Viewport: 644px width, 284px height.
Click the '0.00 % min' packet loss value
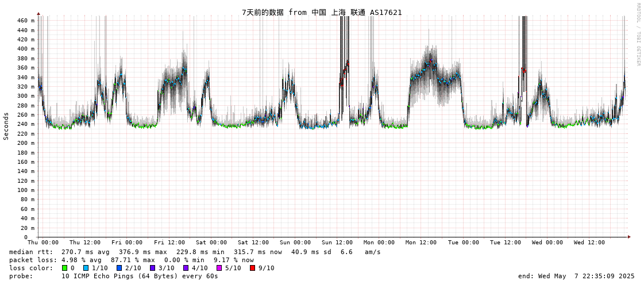tap(185, 260)
